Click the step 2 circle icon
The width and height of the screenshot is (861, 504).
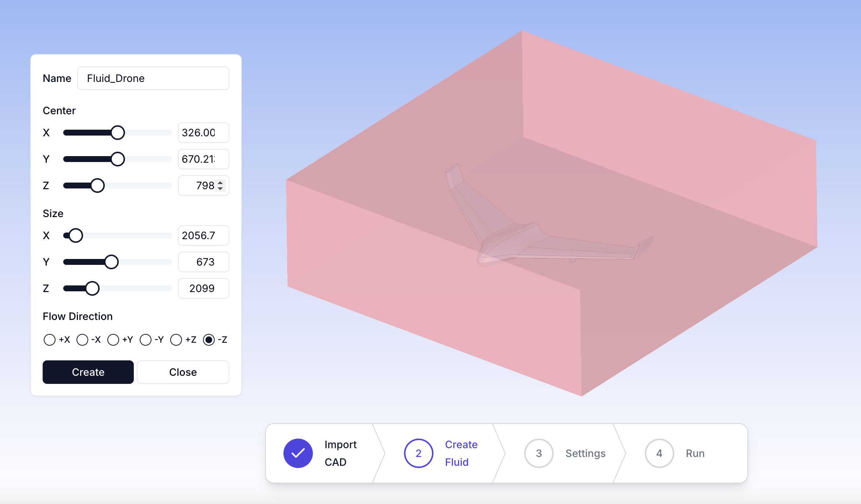pos(419,453)
